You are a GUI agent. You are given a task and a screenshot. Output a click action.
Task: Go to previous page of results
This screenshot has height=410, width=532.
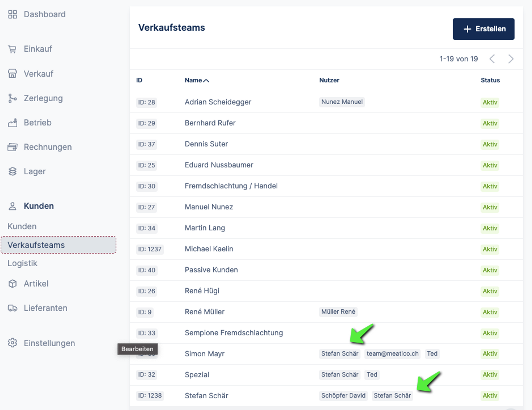492,59
